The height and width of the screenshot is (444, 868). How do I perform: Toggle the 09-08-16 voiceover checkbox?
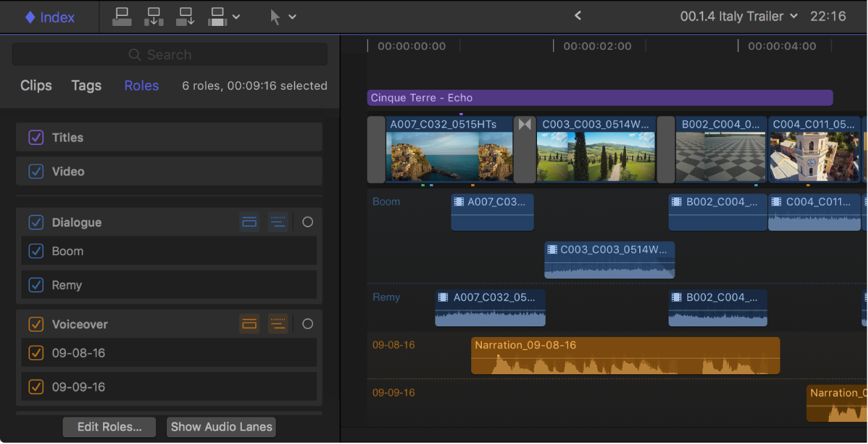36,352
